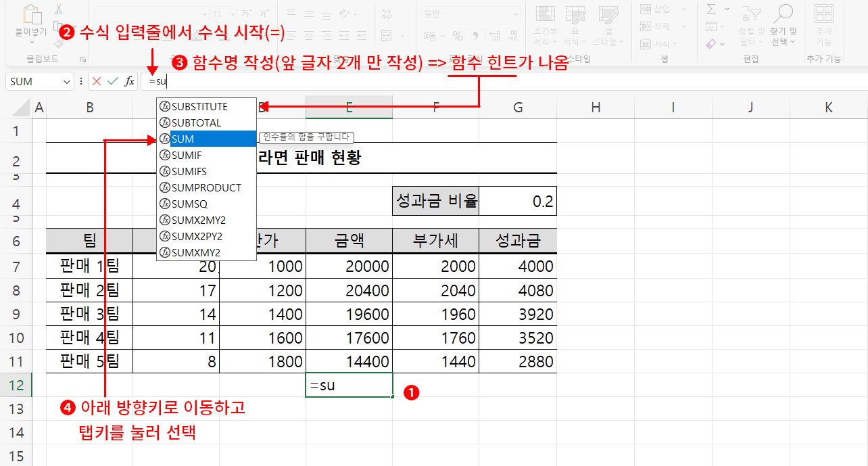Image resolution: width=868 pixels, height=466 pixels.
Task: Click the cell with value 20400
Action: pyautogui.click(x=349, y=290)
